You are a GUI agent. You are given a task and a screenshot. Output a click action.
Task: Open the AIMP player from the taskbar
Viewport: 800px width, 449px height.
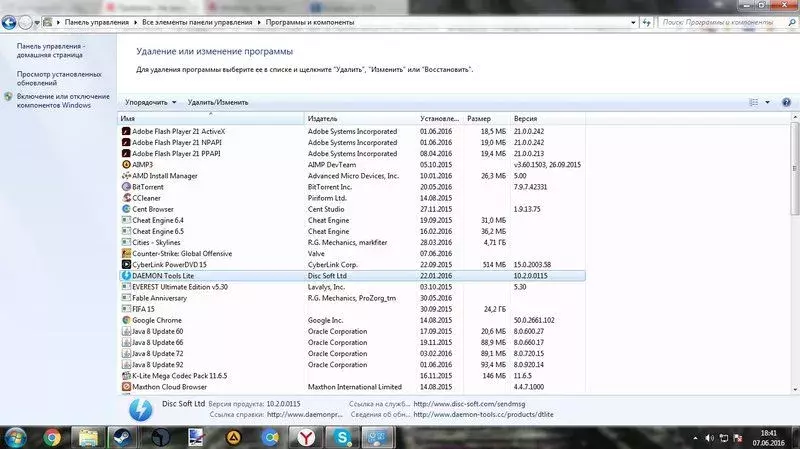coord(233,437)
